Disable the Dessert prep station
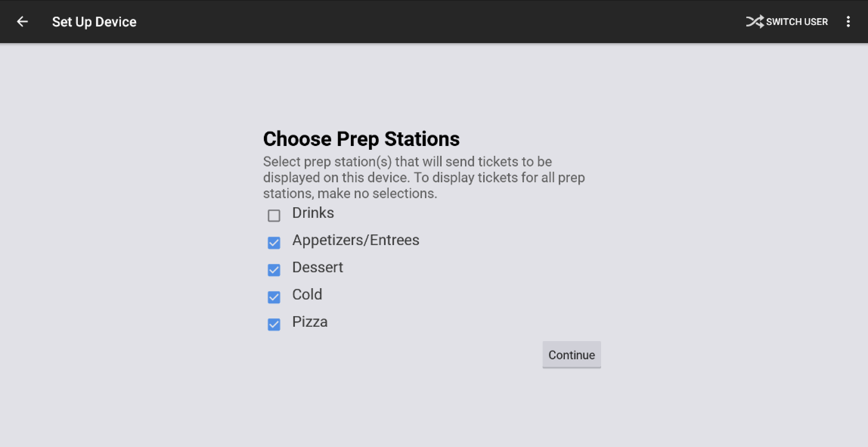This screenshot has height=447, width=868. [273, 270]
